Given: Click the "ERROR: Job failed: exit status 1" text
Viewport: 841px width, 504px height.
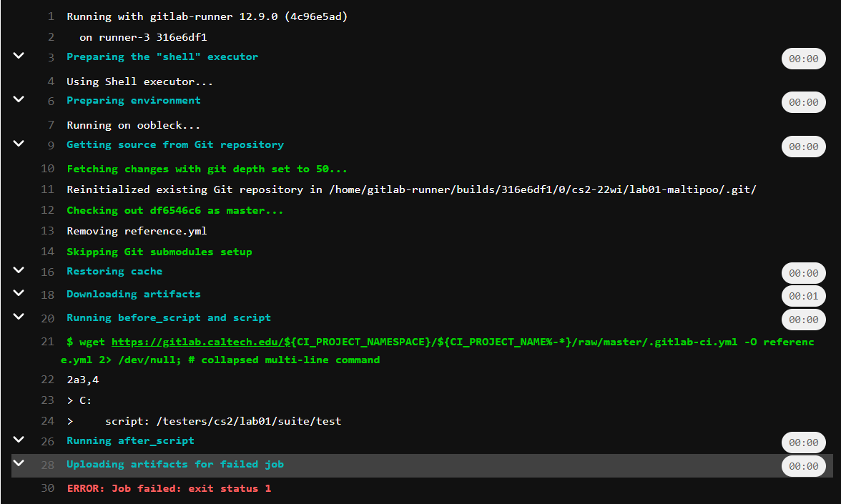Looking at the screenshot, I should [x=169, y=488].
